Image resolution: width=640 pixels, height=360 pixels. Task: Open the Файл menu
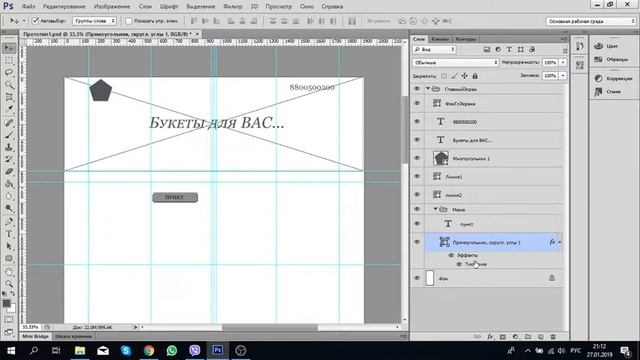(x=28, y=7)
